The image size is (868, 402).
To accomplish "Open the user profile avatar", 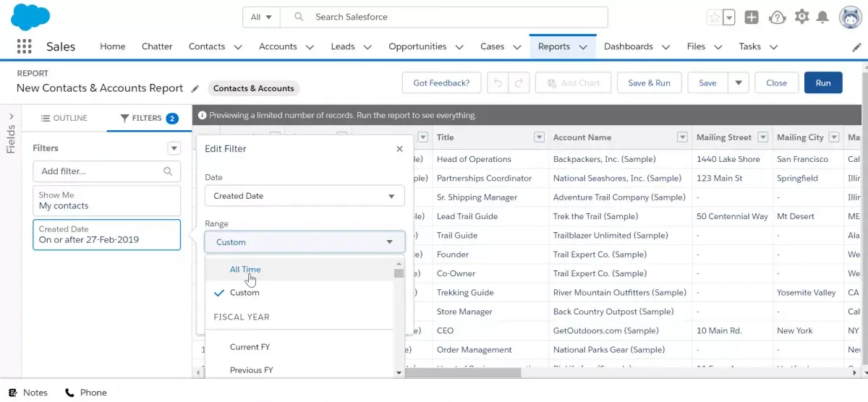I will tap(851, 17).
